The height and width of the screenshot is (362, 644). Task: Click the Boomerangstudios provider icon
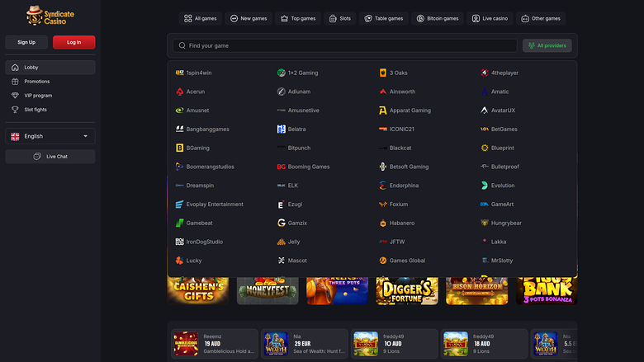click(179, 167)
